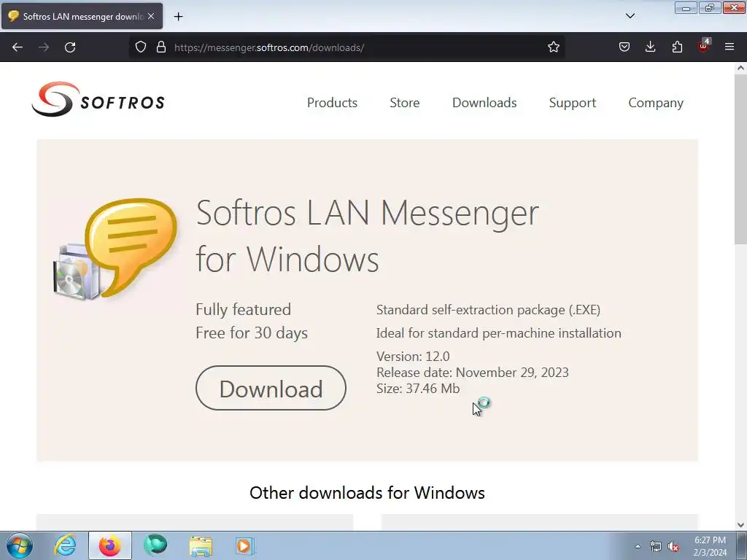Bookmark this page with the star icon

coord(553,47)
